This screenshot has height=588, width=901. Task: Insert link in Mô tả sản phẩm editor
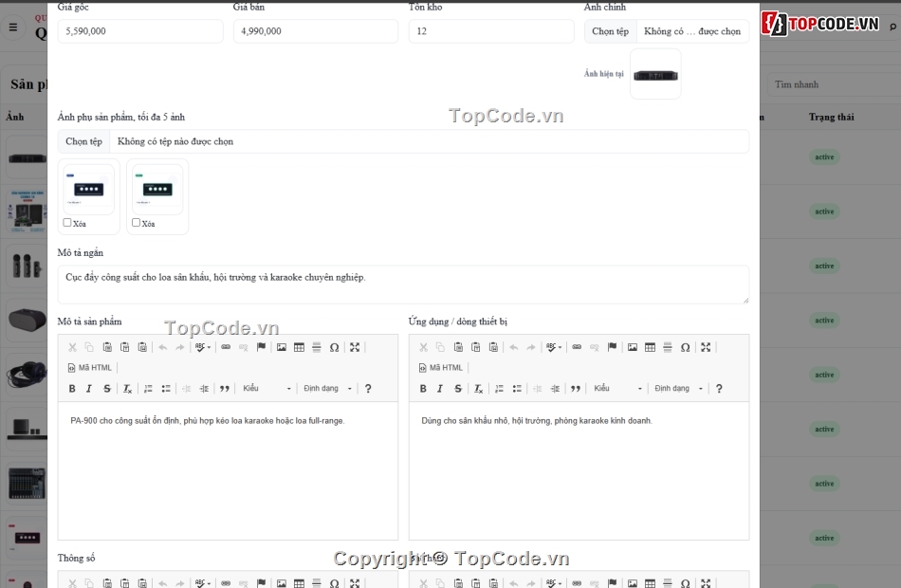click(x=226, y=347)
